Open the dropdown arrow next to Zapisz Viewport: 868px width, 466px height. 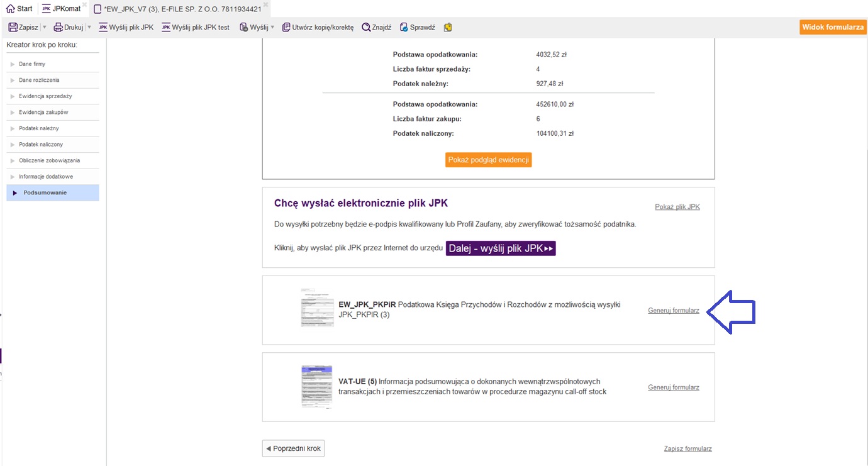(x=44, y=28)
